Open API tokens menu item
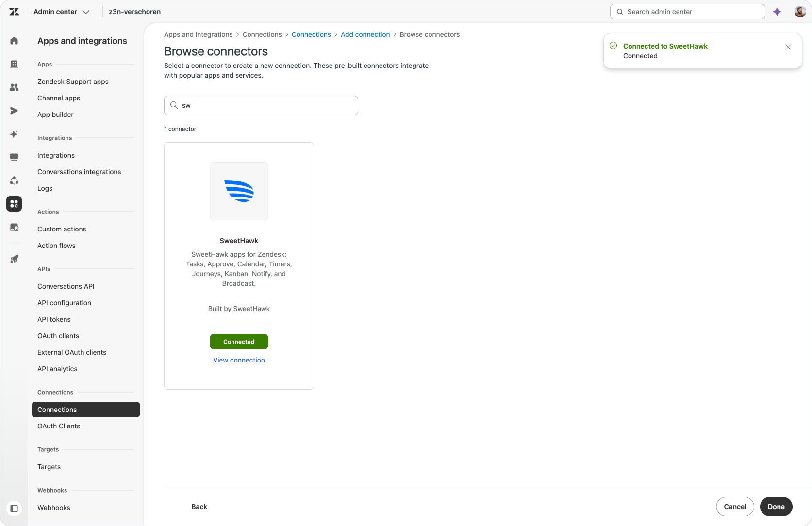Viewport: 812px width, 526px height. (54, 319)
